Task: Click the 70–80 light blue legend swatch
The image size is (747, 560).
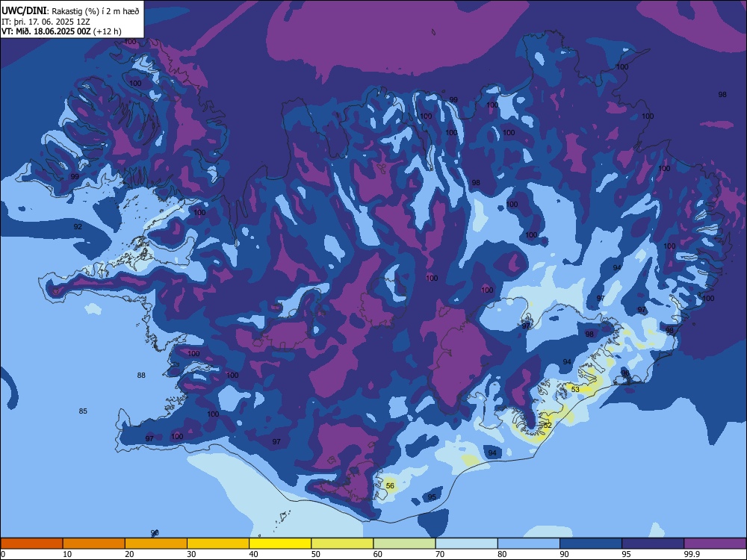Action: coord(466,544)
